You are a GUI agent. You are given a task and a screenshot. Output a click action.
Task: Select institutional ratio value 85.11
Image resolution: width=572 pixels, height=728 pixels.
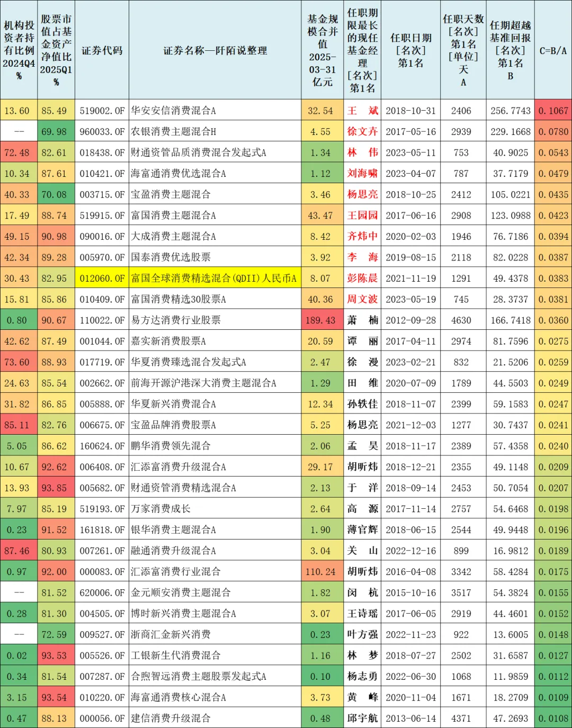[17, 425]
